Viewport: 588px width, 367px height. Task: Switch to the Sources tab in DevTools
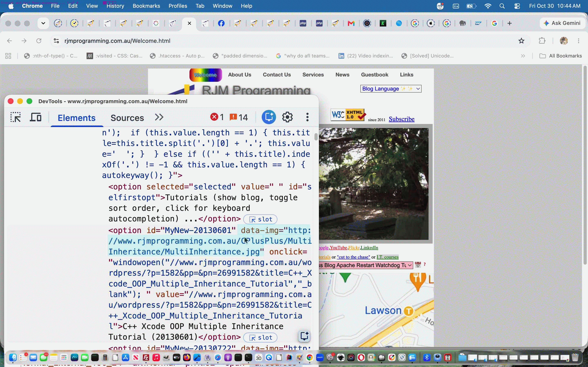127,118
